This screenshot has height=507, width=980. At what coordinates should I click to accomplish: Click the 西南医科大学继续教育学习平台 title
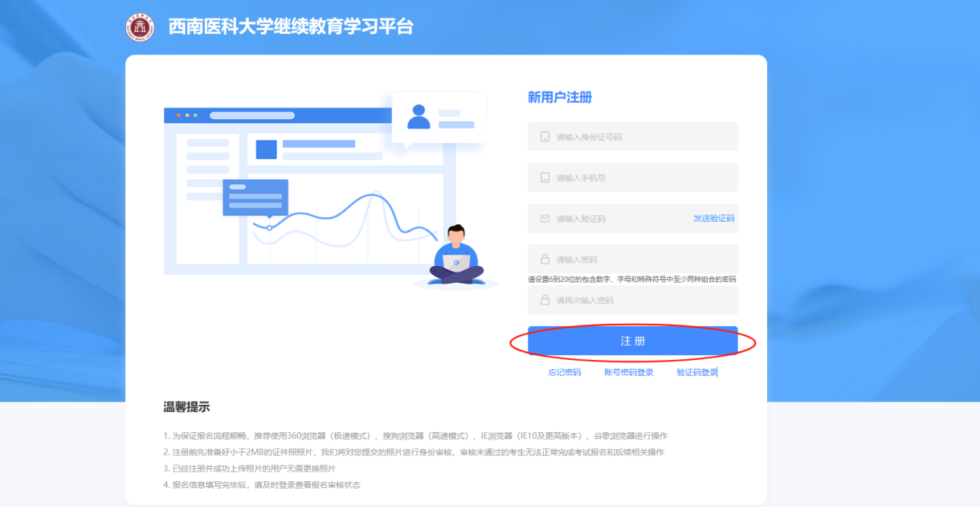pyautogui.click(x=291, y=27)
